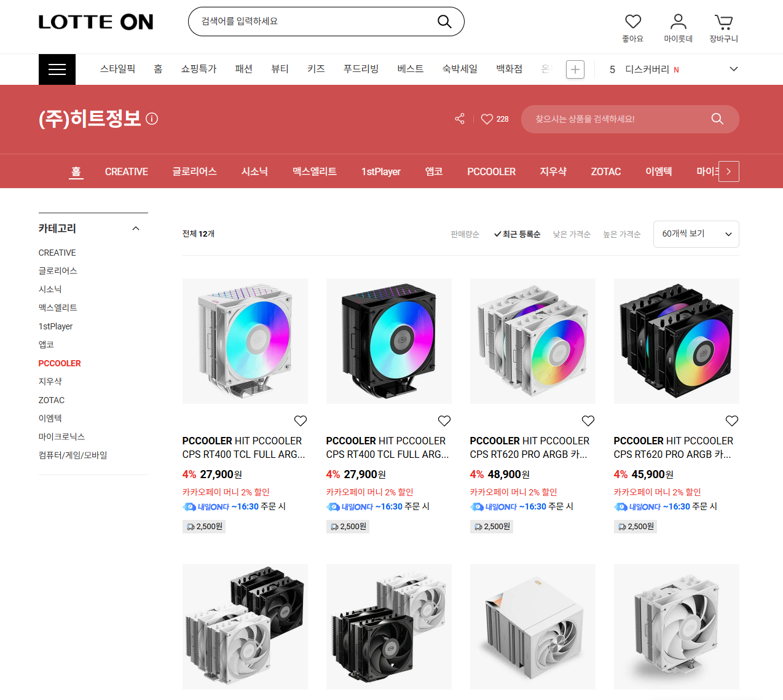Open the shopping cart (장바구니) icon
This screenshot has height=700, width=783.
click(723, 22)
